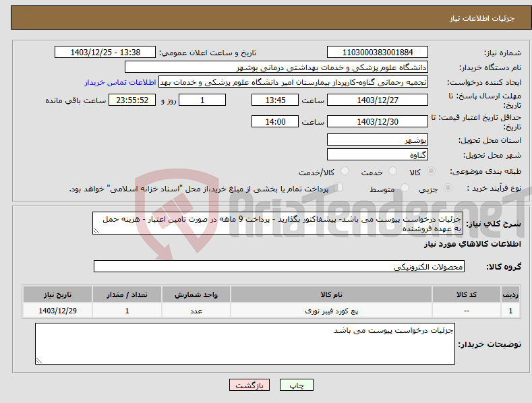The image size is (532, 403).
Task: Click the ردیف column header
Action: tap(510, 294)
